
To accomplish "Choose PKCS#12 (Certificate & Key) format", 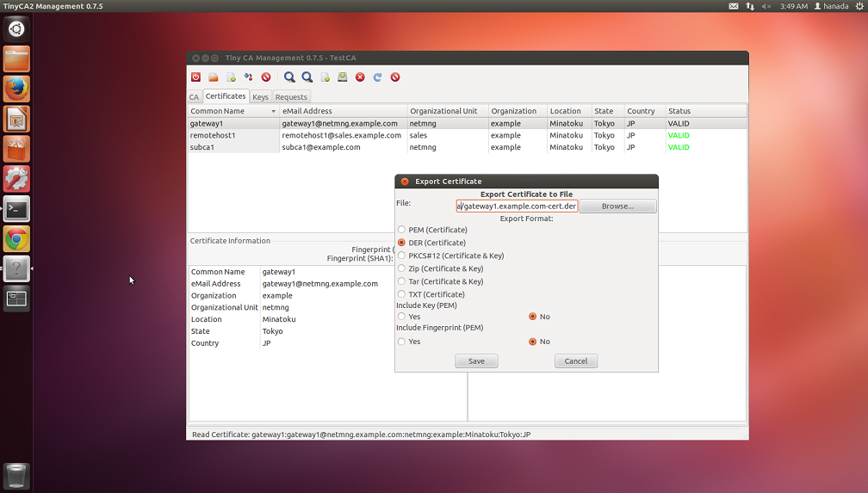I will (x=401, y=256).
